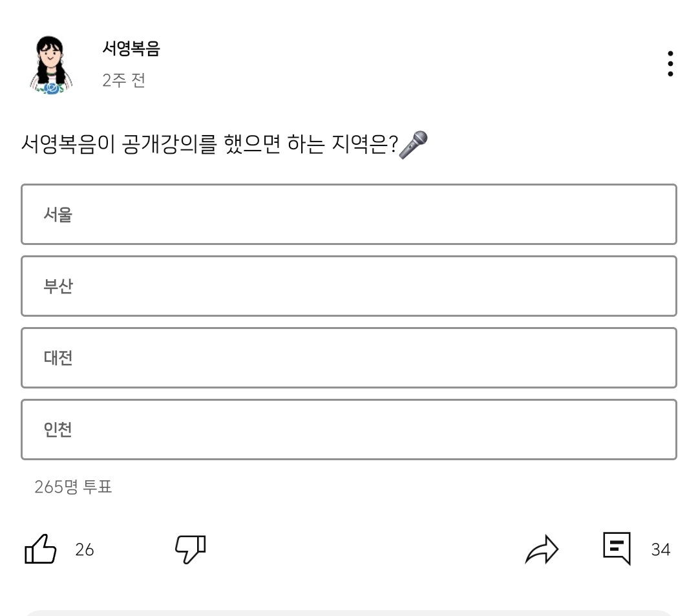Click the poll question text
This screenshot has width=698, height=616.
208,143
